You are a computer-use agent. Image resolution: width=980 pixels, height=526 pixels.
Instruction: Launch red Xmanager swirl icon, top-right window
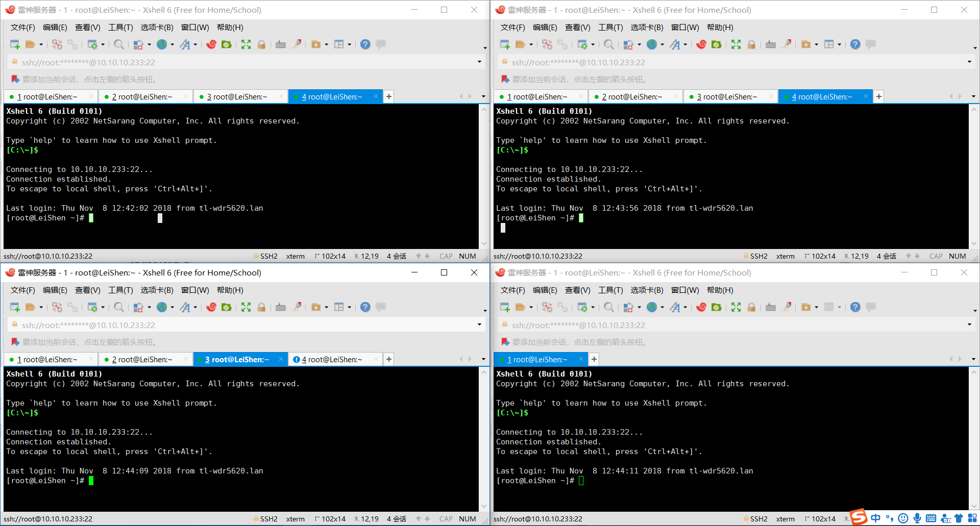701,44
